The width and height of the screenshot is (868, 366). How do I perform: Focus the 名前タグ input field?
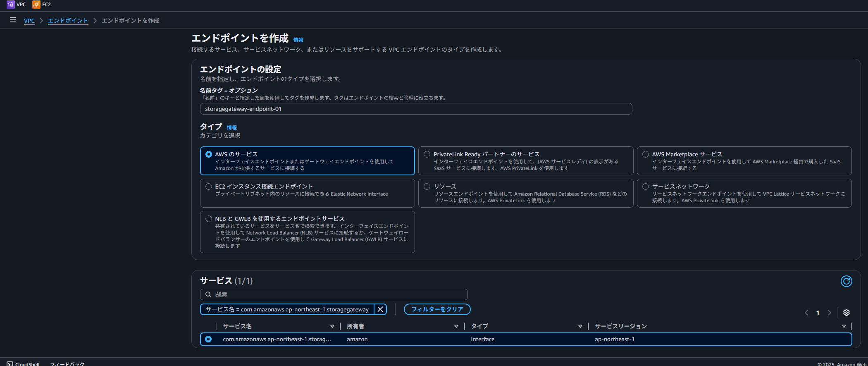click(416, 109)
